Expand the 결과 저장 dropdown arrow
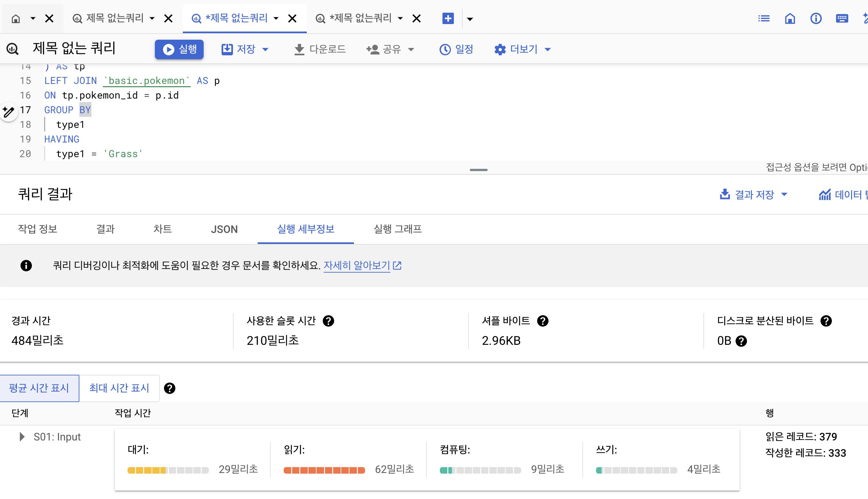Viewport: 868px width, 499px height. tap(784, 195)
